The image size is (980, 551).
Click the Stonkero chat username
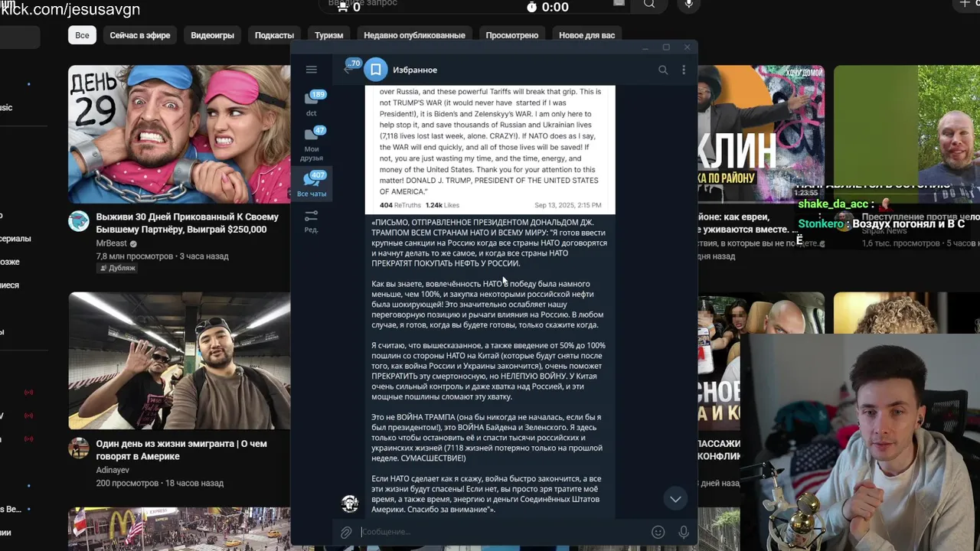click(x=820, y=224)
